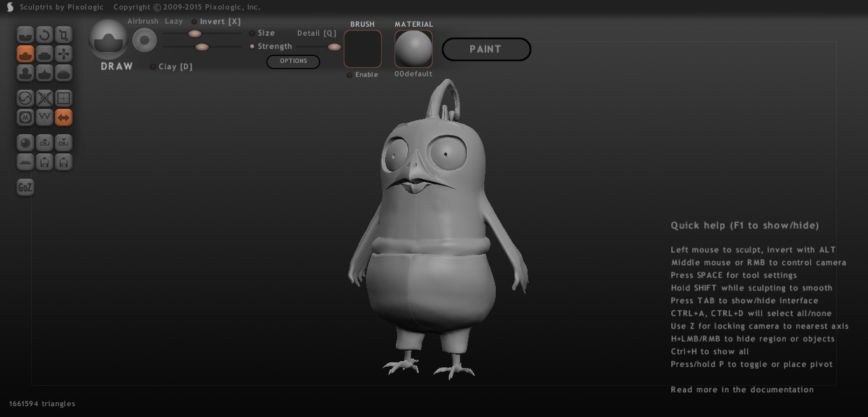Open the Brush texture slot

[363, 49]
